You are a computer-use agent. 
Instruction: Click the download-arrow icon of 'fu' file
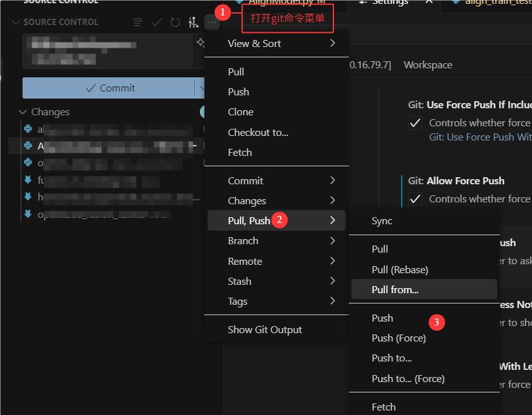(28, 179)
